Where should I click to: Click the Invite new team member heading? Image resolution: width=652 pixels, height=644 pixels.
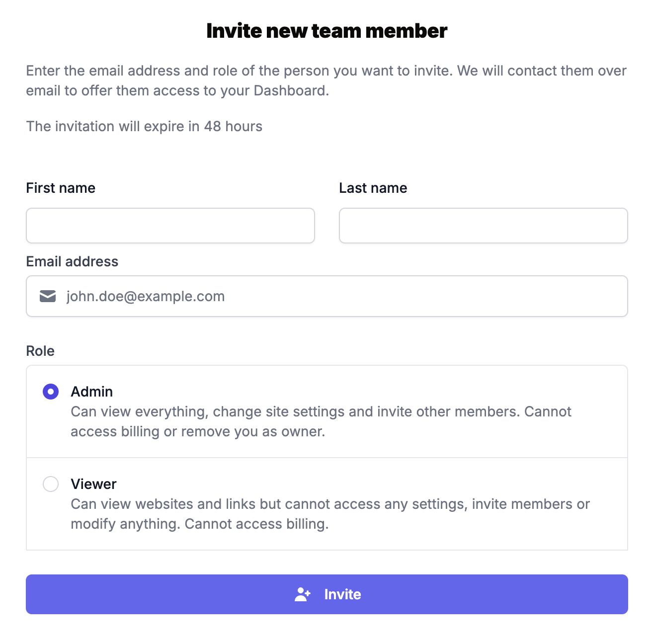point(326,30)
